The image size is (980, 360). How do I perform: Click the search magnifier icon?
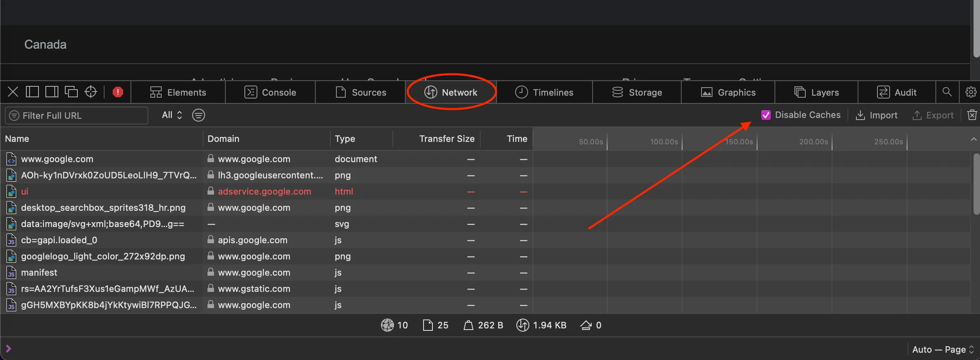tap(947, 92)
